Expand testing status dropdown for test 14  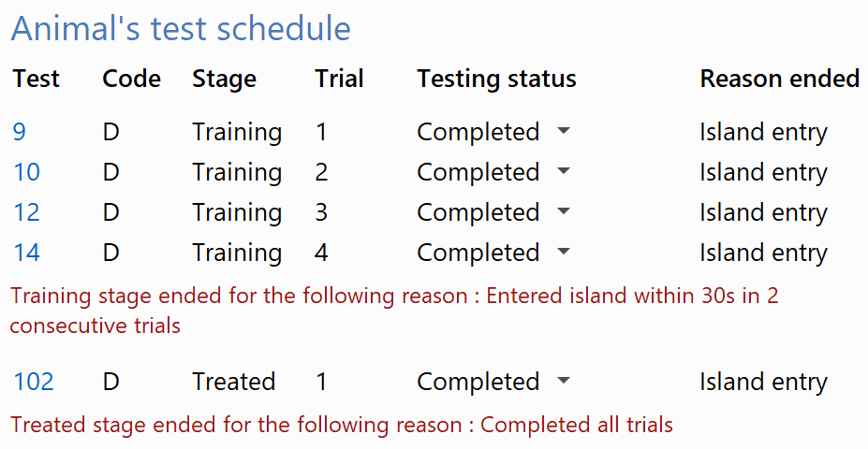coord(564,253)
